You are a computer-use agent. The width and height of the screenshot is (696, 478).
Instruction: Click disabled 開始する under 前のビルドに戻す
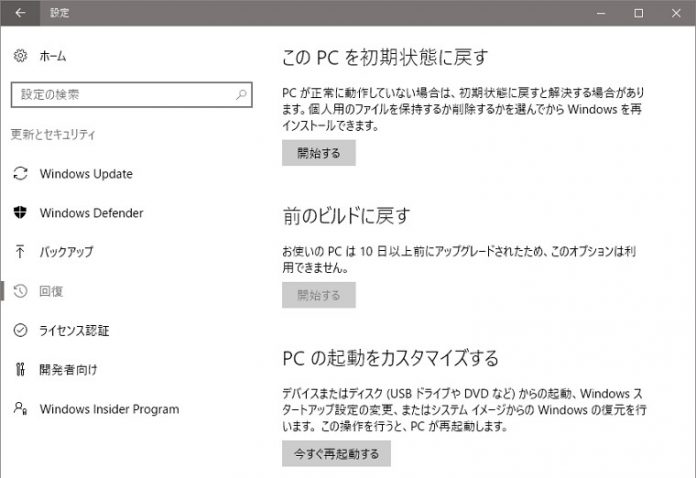tap(319, 295)
